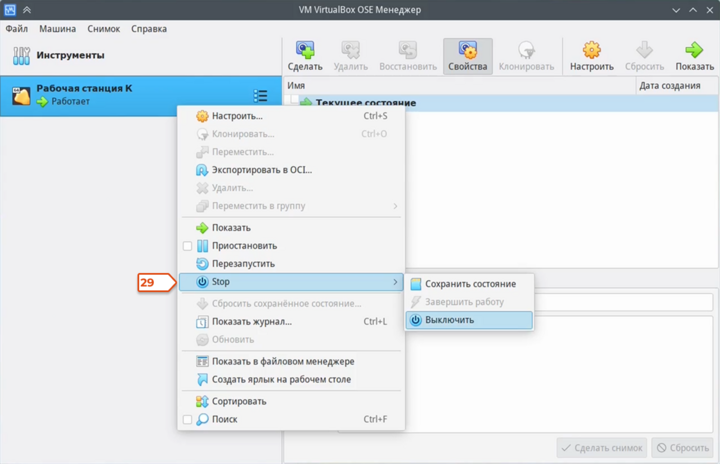Click the Работает status text
This screenshot has height=464, width=720.
click(x=70, y=102)
